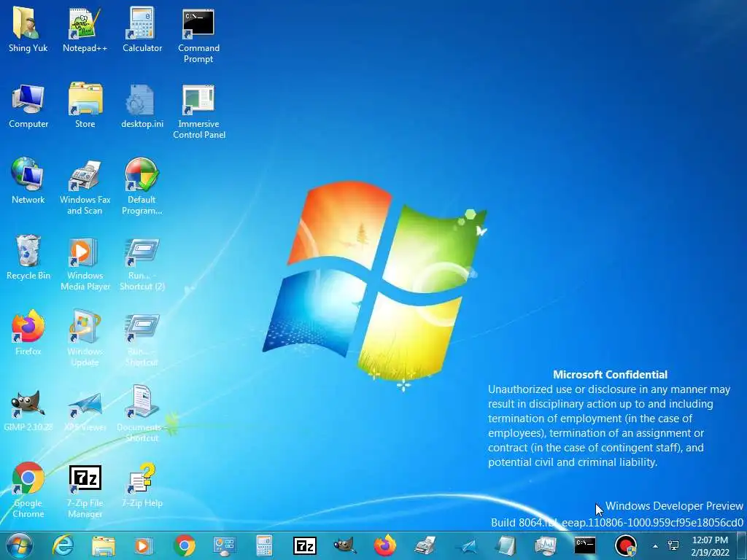Viewport: 747px width, 560px height.
Task: Click the Start button orb
Action: [20, 545]
